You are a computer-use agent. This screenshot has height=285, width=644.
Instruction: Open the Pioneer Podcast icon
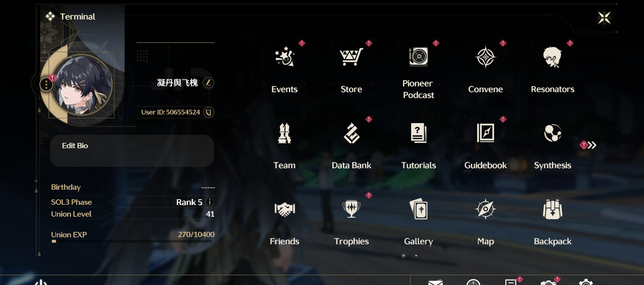[x=418, y=57]
